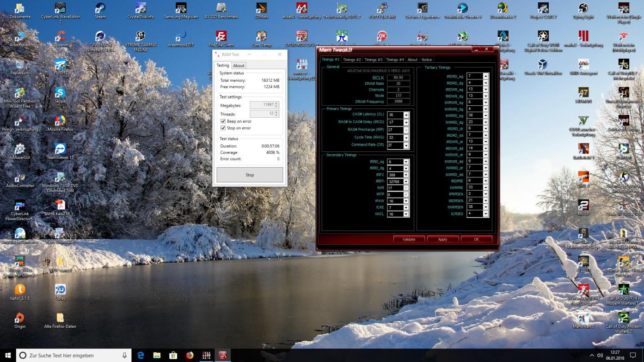Launch the Samsung Magician shortcut
Viewport: 644px width, 362px height.
[x=181, y=10]
